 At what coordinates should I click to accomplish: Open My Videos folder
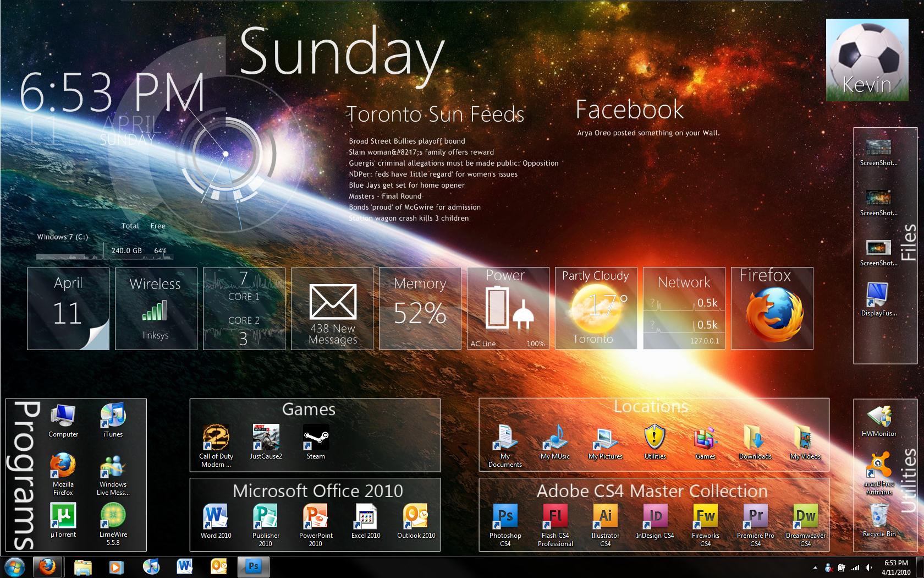[x=805, y=442]
